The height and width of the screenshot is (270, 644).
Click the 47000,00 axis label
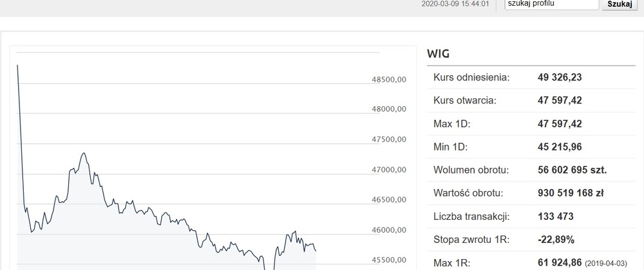(x=389, y=170)
